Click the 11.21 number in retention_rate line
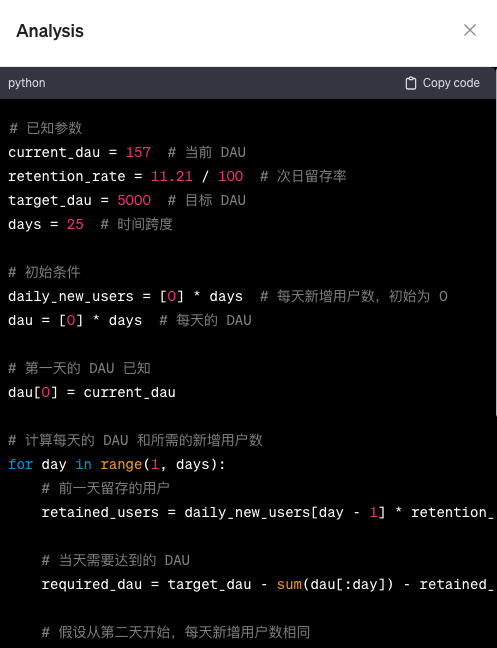 (x=172, y=176)
